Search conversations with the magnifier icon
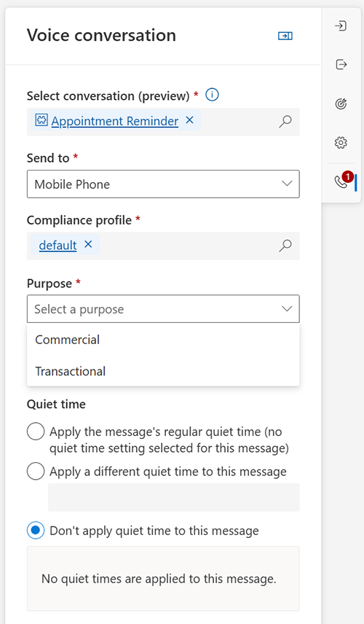Screen dimensions: 364x624 tap(285, 122)
